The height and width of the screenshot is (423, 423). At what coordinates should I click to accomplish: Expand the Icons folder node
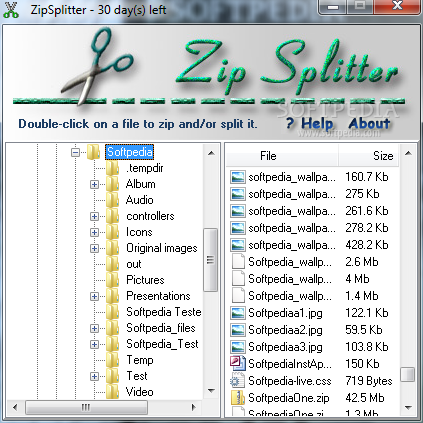pos(94,232)
